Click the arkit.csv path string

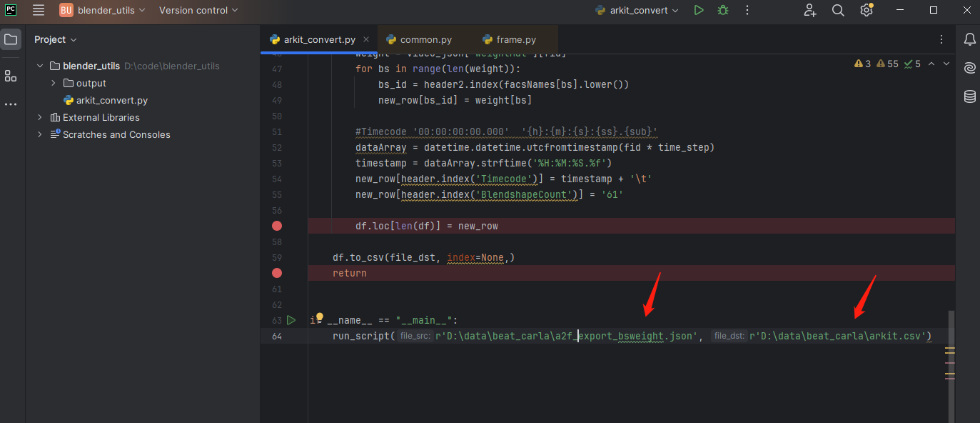[x=837, y=336]
